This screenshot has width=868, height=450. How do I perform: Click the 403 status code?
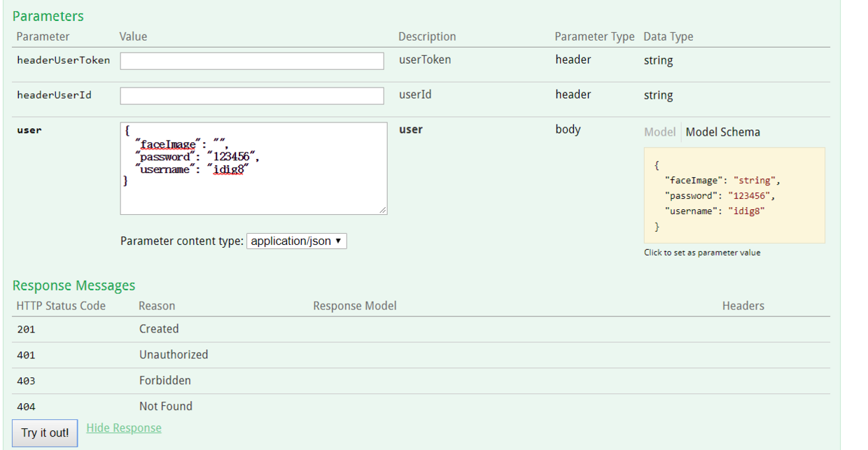pyautogui.click(x=26, y=381)
